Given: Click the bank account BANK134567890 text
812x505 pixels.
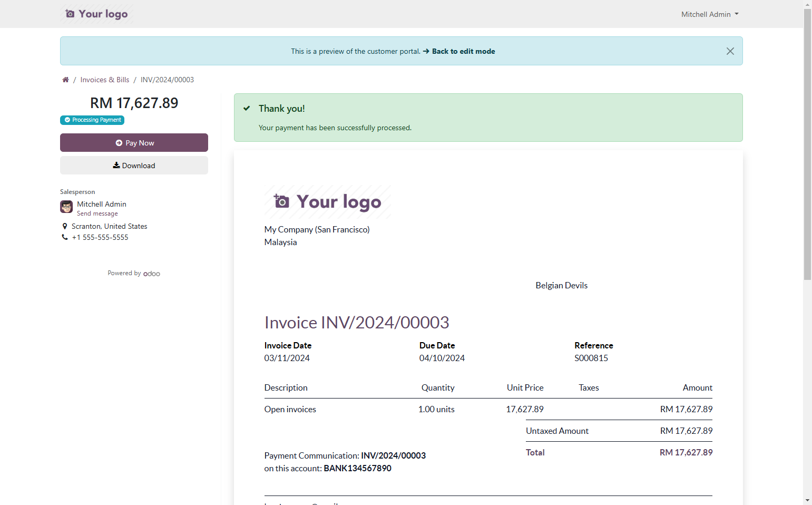Looking at the screenshot, I should coord(357,468).
